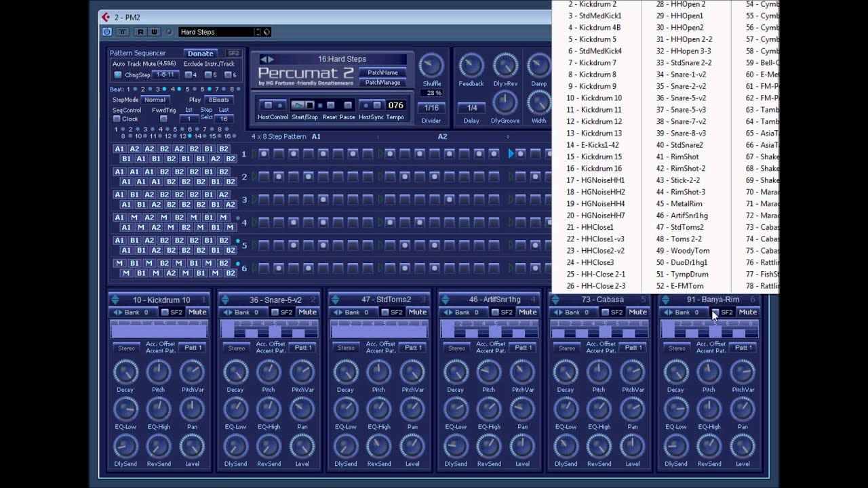Toggle the Exclude Instr./Track 4 checkbox

(187, 75)
